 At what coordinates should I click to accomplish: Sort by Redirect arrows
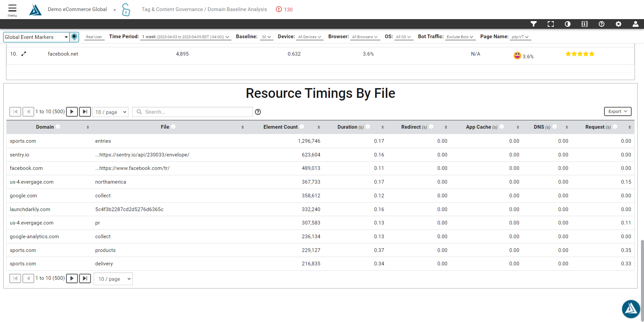(446, 127)
